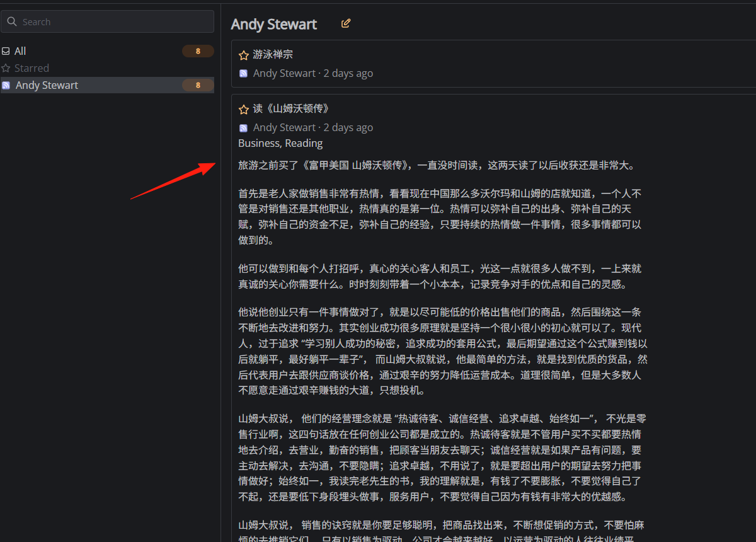
Task: Star the 读《山姆沃顿传》 article
Action: coord(244,110)
